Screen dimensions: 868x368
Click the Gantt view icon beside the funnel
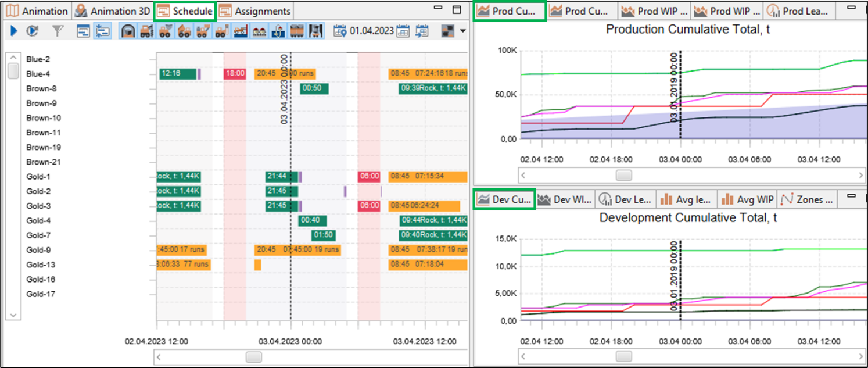tap(84, 31)
